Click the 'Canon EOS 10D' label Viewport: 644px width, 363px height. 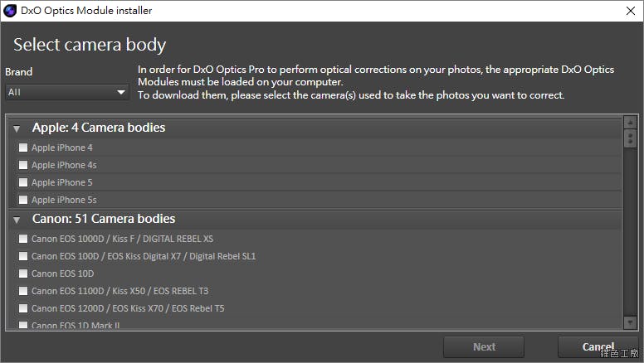pos(62,273)
